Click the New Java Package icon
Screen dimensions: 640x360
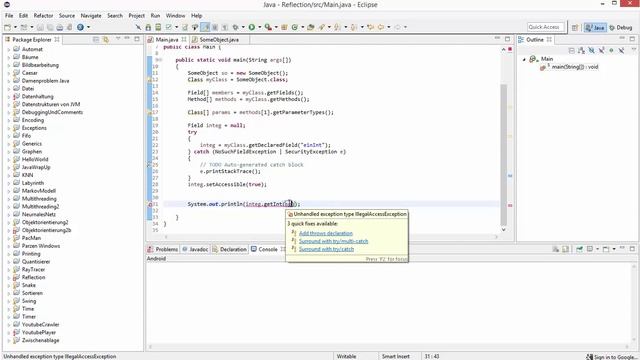point(284,27)
